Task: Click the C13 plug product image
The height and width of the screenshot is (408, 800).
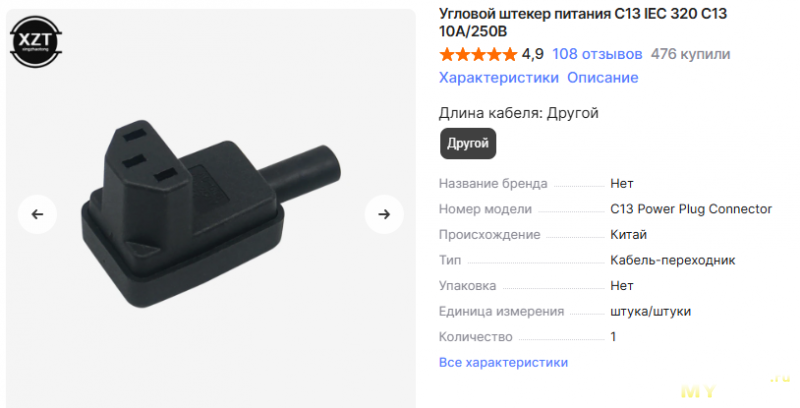Action: click(211, 214)
